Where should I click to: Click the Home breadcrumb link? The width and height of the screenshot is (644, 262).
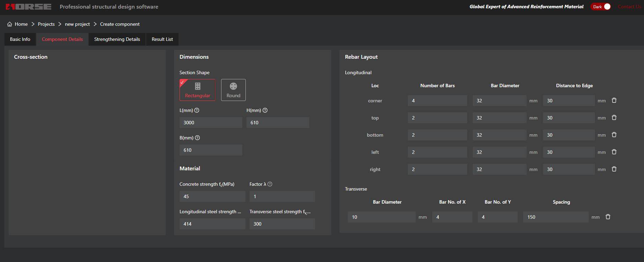point(21,24)
